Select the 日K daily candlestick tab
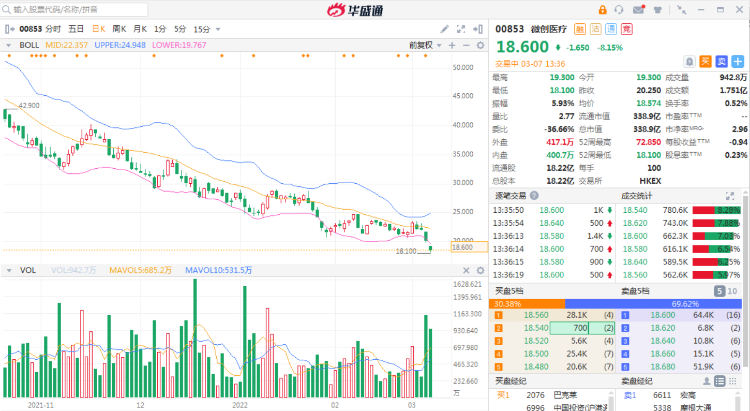Screen dimensions: 750x411 pyautogui.click(x=99, y=29)
